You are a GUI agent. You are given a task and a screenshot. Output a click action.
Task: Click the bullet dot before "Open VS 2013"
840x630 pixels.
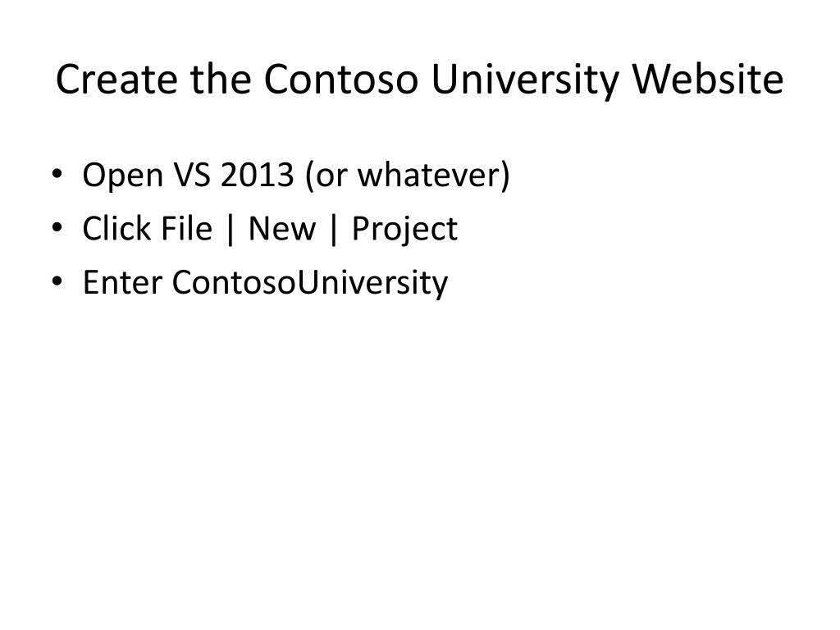pyautogui.click(x=57, y=174)
